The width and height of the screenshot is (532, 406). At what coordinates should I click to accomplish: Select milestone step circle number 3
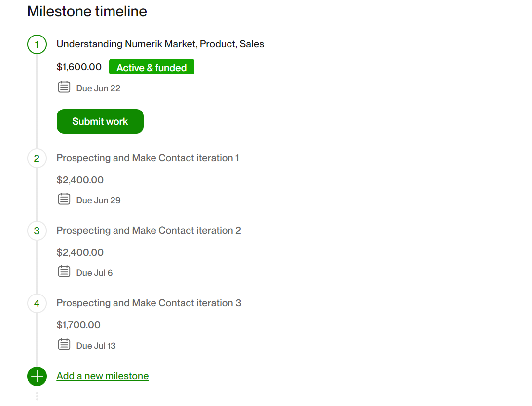coord(37,231)
